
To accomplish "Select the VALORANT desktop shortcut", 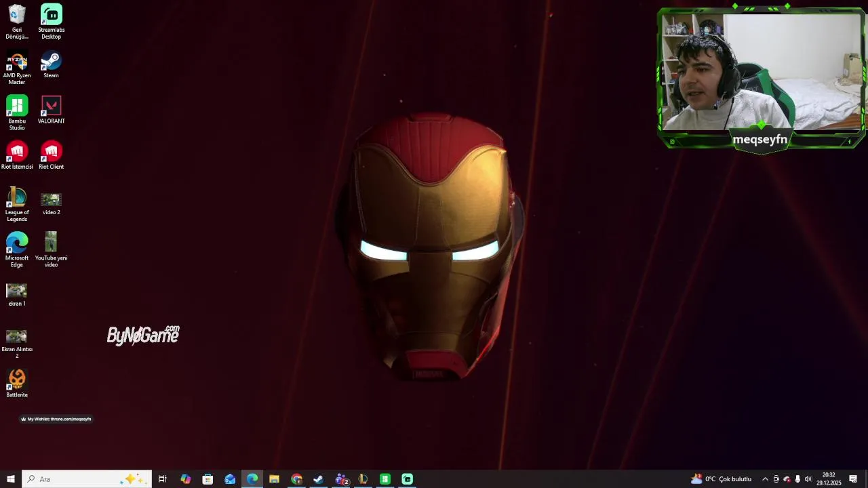I will point(52,110).
